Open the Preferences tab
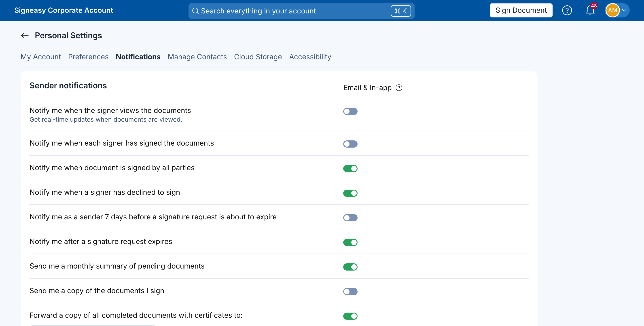Viewport: 644px width, 326px height. click(x=88, y=57)
